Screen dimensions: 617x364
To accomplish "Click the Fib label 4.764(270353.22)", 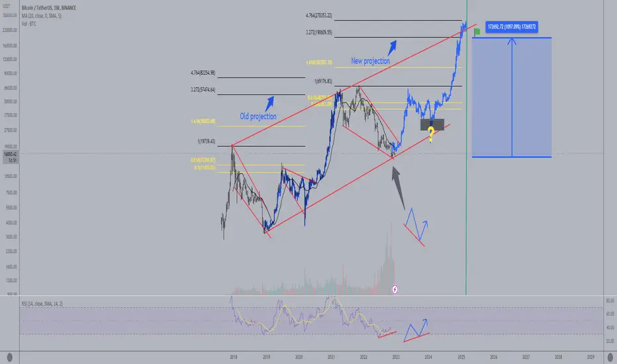I will pyautogui.click(x=319, y=16).
